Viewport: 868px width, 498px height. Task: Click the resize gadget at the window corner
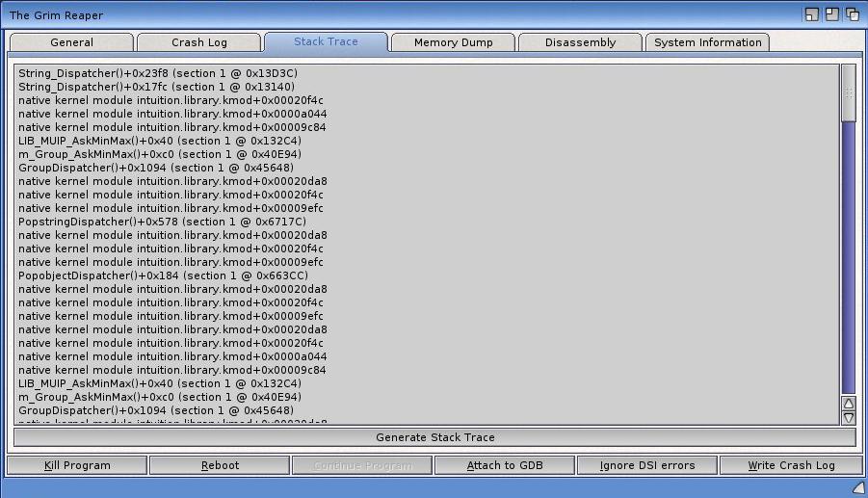click(858, 488)
